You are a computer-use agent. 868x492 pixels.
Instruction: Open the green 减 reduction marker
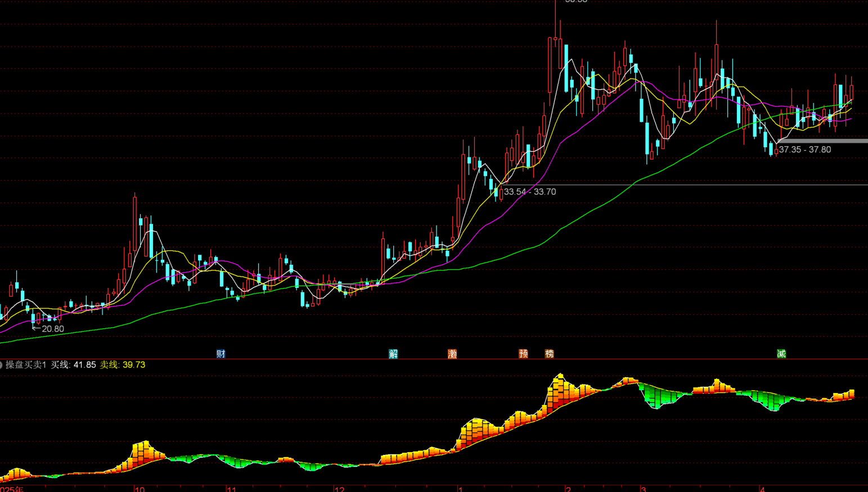click(x=781, y=354)
